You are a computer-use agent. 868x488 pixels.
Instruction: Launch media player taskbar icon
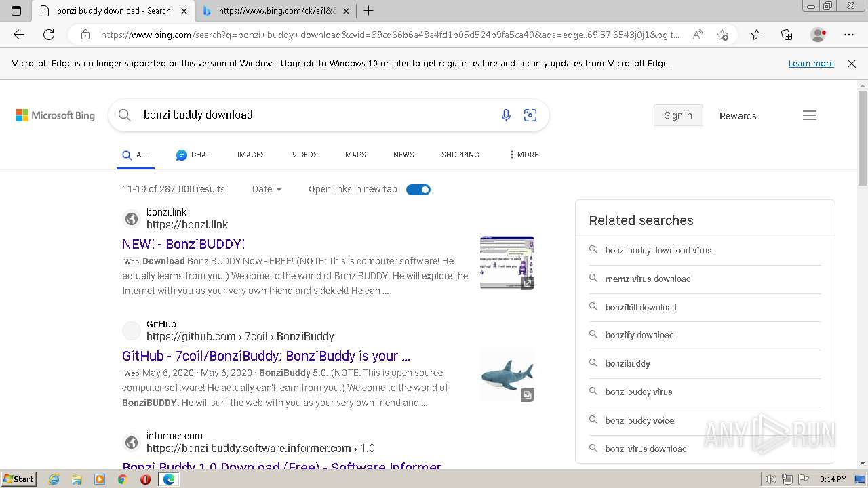pyautogui.click(x=100, y=479)
